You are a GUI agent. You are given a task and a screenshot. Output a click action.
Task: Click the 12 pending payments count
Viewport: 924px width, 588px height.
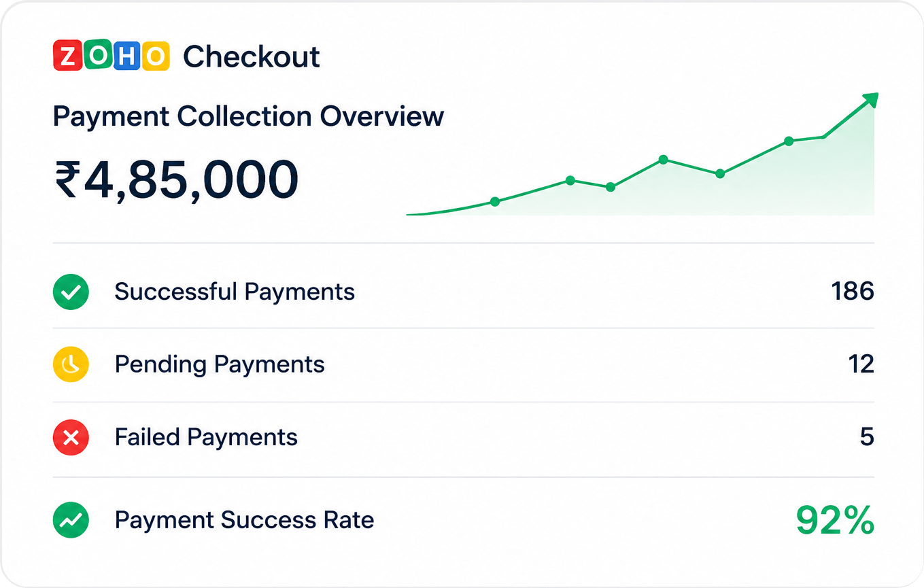coord(861,364)
